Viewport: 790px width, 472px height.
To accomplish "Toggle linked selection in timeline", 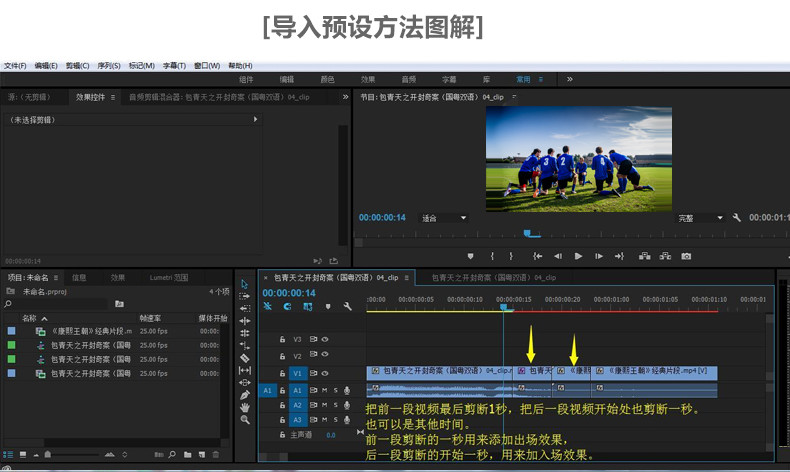I will tap(307, 306).
